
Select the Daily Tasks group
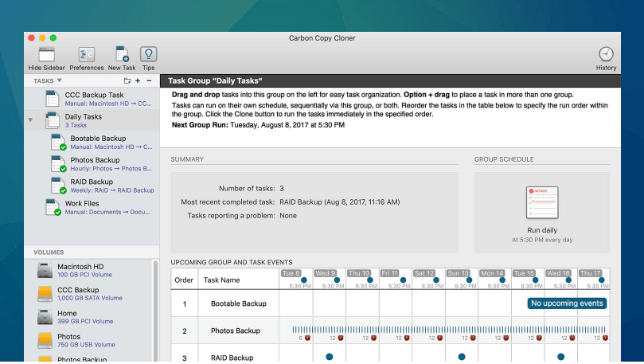click(x=92, y=120)
